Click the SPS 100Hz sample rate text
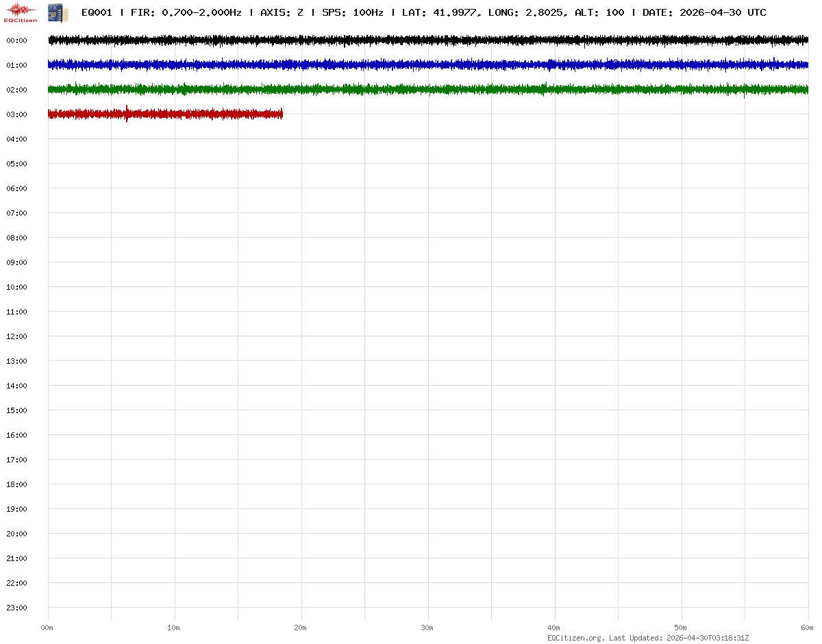 (x=352, y=12)
